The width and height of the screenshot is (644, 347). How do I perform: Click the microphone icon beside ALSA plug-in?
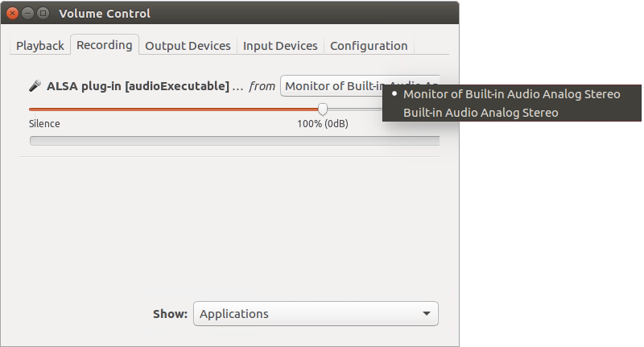click(35, 85)
